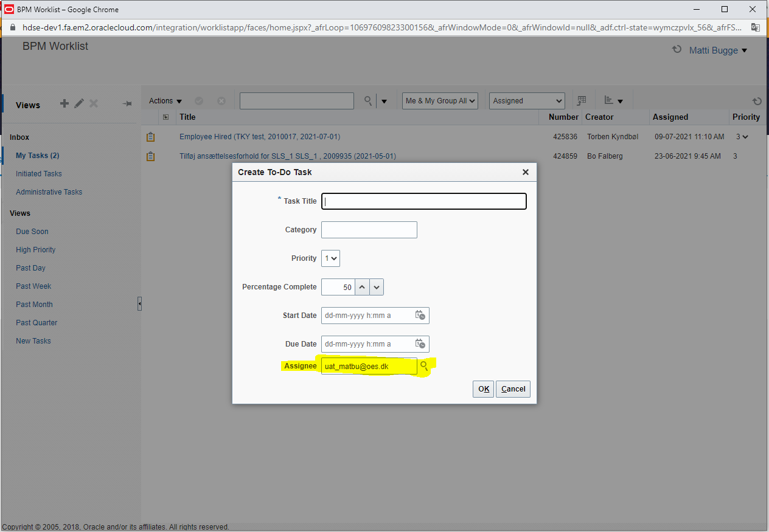Open the Assignee lookup magnifier
The image size is (769, 532).
pyautogui.click(x=424, y=366)
